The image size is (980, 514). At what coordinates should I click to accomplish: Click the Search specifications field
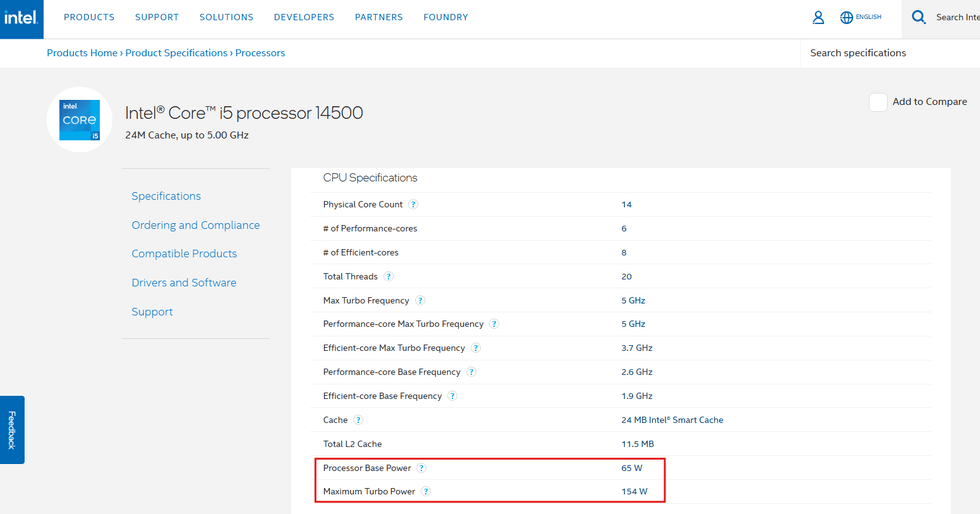890,53
